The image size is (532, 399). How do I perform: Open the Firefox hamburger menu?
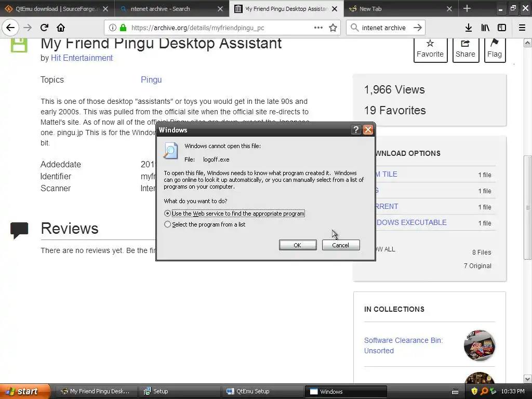coord(522,28)
